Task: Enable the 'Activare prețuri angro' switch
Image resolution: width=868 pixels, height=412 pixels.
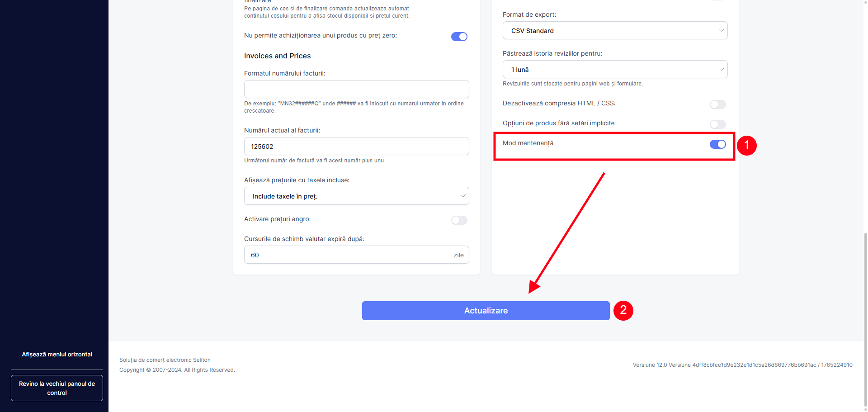Action: point(459,220)
